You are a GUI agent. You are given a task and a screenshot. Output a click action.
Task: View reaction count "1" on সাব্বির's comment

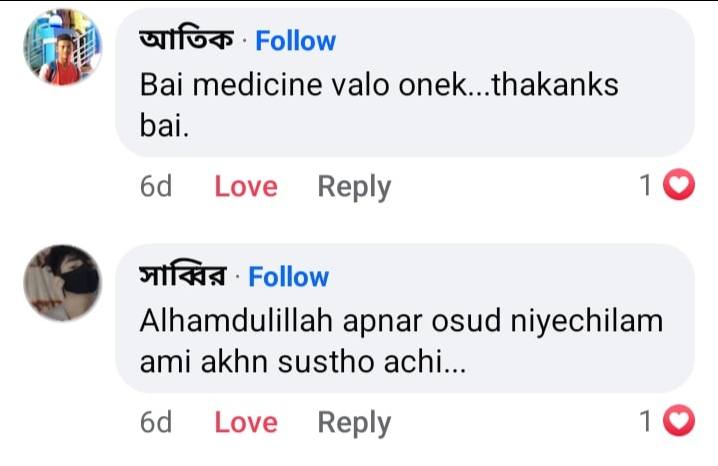coord(646,422)
